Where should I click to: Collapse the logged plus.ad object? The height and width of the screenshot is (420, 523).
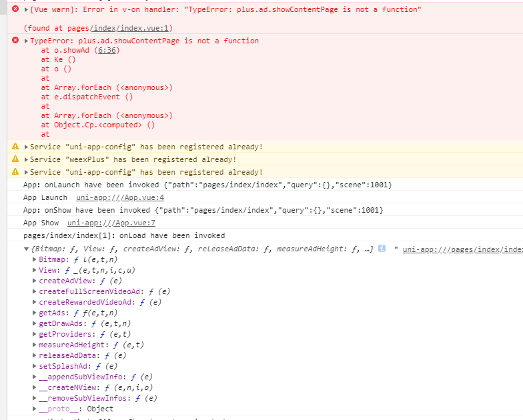click(x=26, y=249)
